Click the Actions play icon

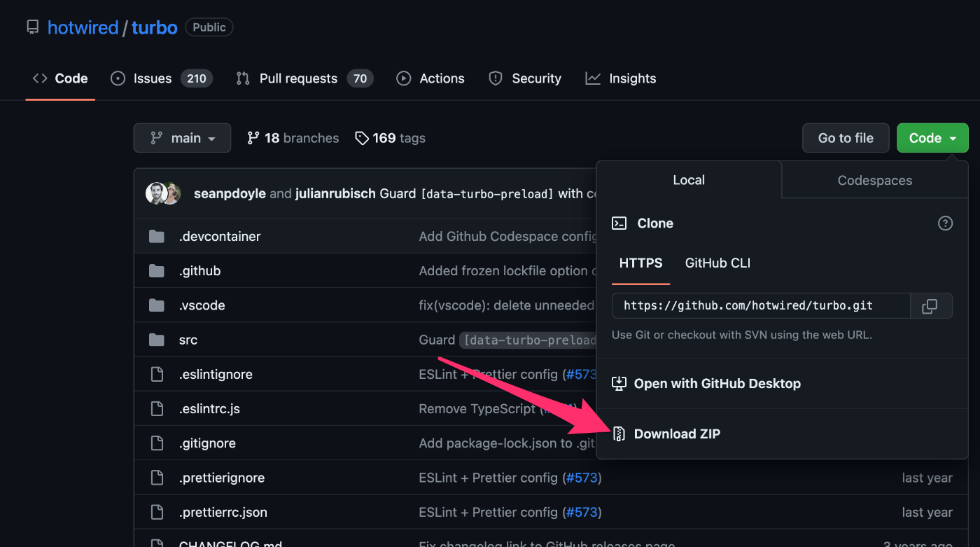pos(403,78)
